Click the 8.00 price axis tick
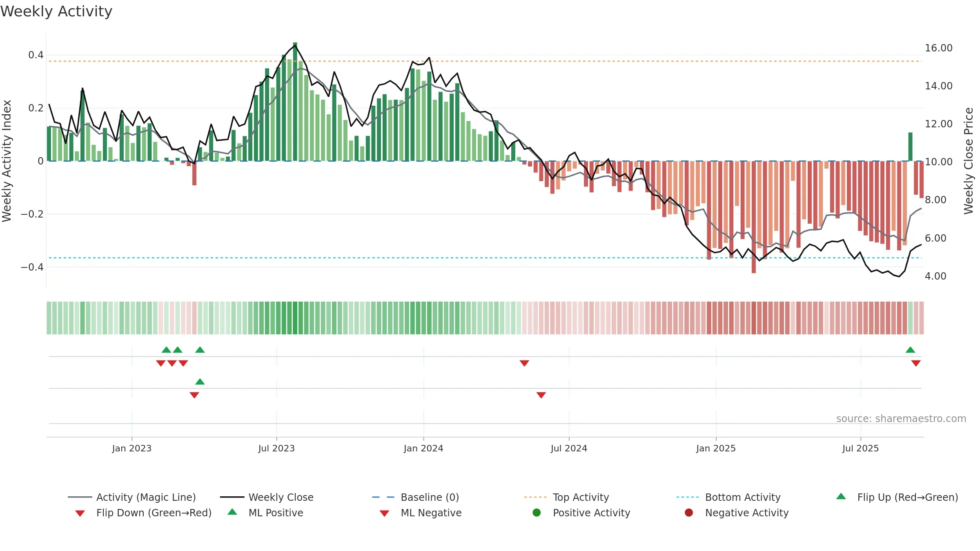The height and width of the screenshot is (551, 980). click(x=935, y=200)
